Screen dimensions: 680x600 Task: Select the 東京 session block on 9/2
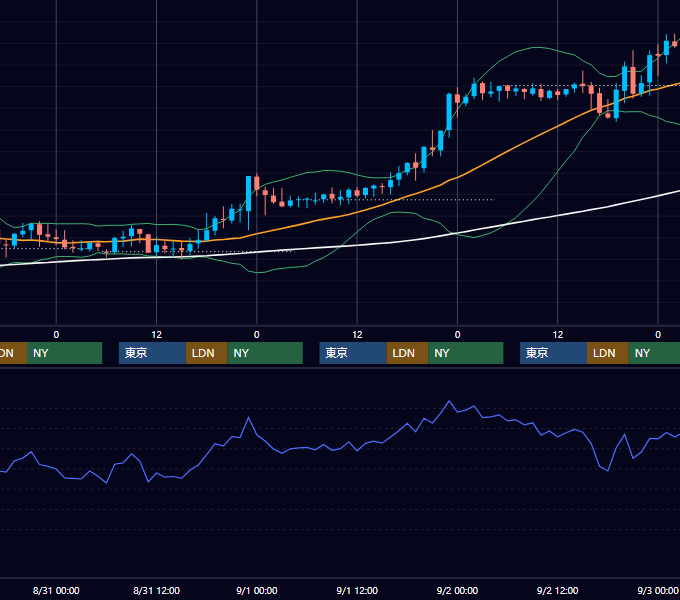coord(553,353)
